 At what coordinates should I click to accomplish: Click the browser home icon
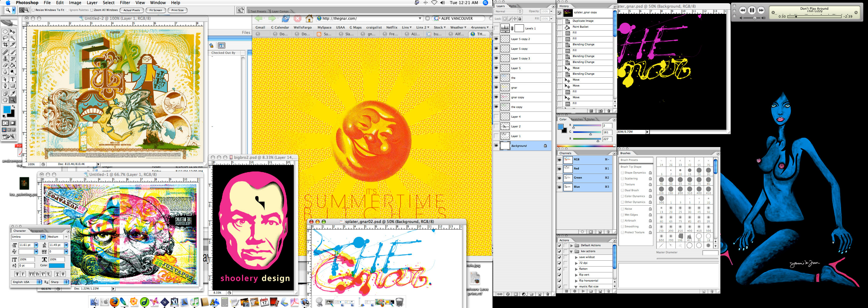[309, 19]
